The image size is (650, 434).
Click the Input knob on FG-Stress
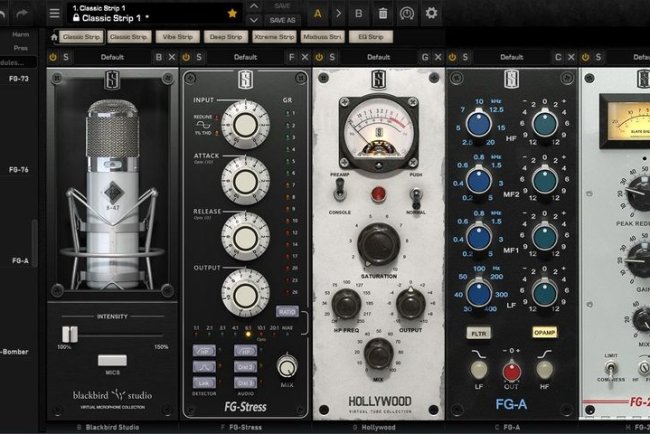pyautogui.click(x=245, y=124)
